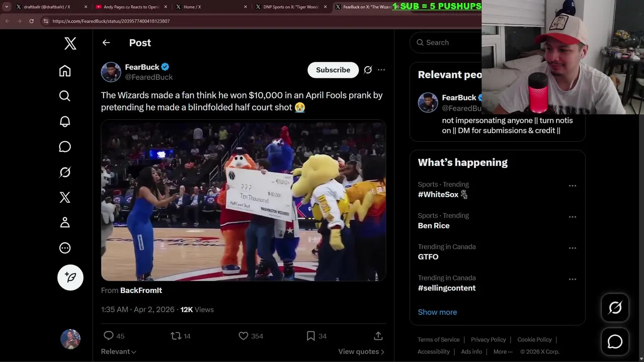Close the draftballr tab

pyautogui.click(x=86, y=7)
